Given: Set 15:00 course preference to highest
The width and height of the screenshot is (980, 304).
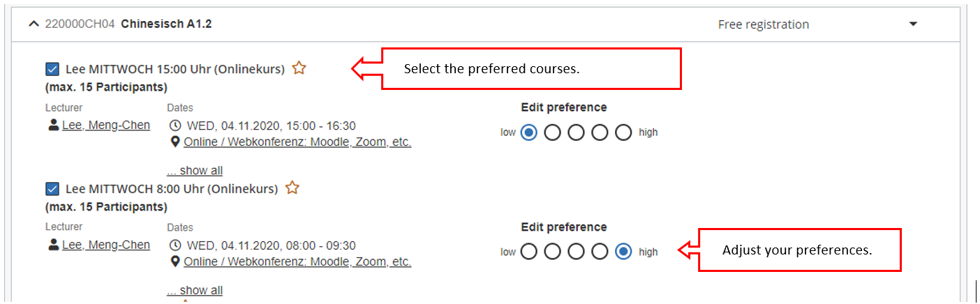Looking at the screenshot, I should tap(623, 132).
